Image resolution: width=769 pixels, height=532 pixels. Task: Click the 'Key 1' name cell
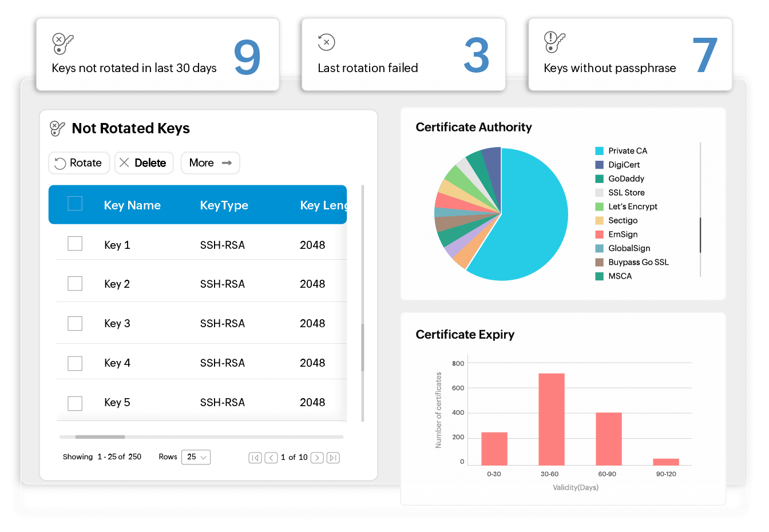click(x=117, y=245)
